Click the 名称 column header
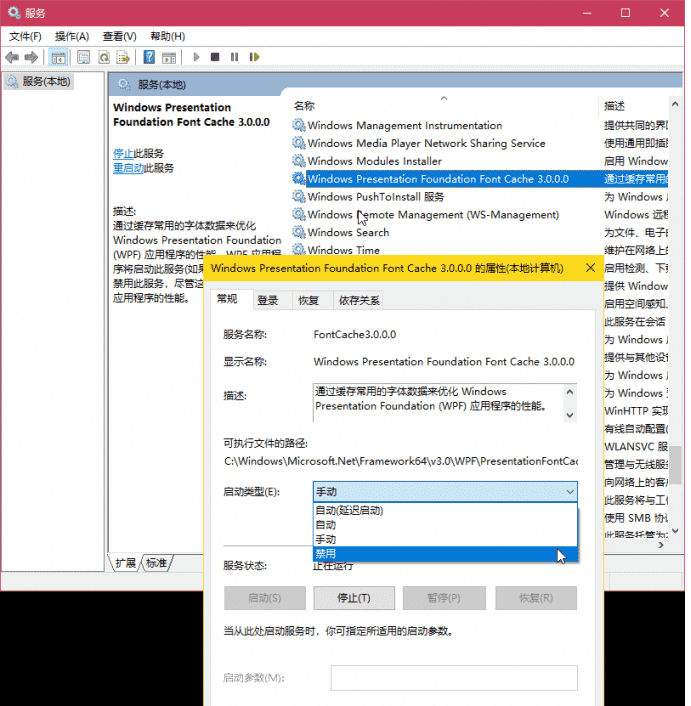Viewport: 691px width, 706px height. point(444,106)
